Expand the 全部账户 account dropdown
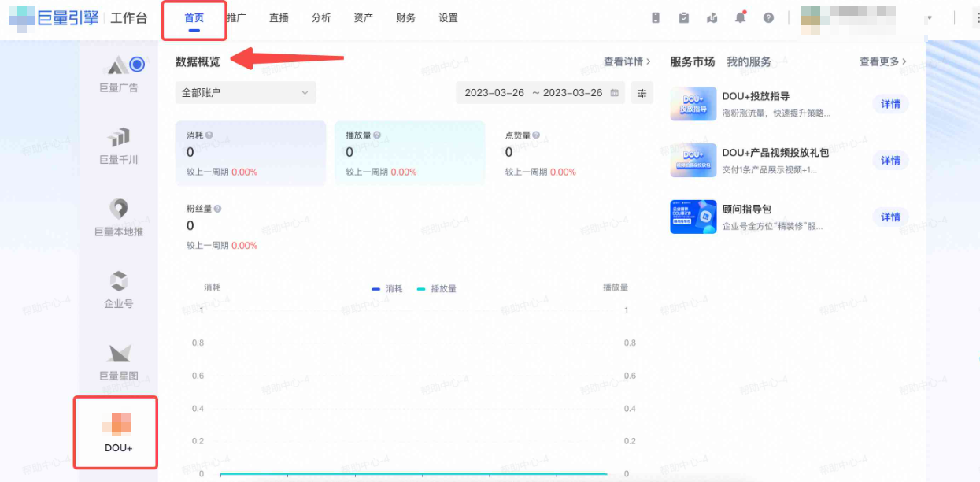 pyautogui.click(x=246, y=92)
